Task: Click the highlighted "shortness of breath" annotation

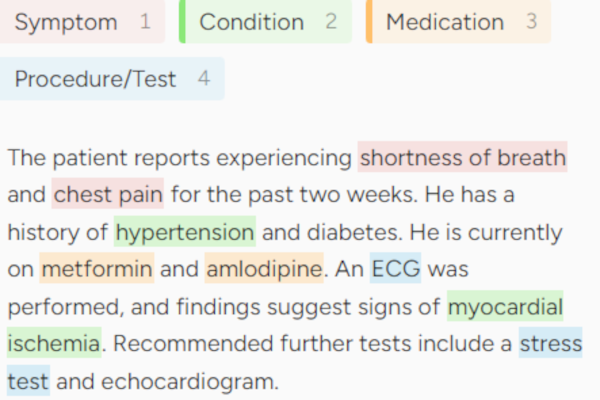Action: point(463,158)
